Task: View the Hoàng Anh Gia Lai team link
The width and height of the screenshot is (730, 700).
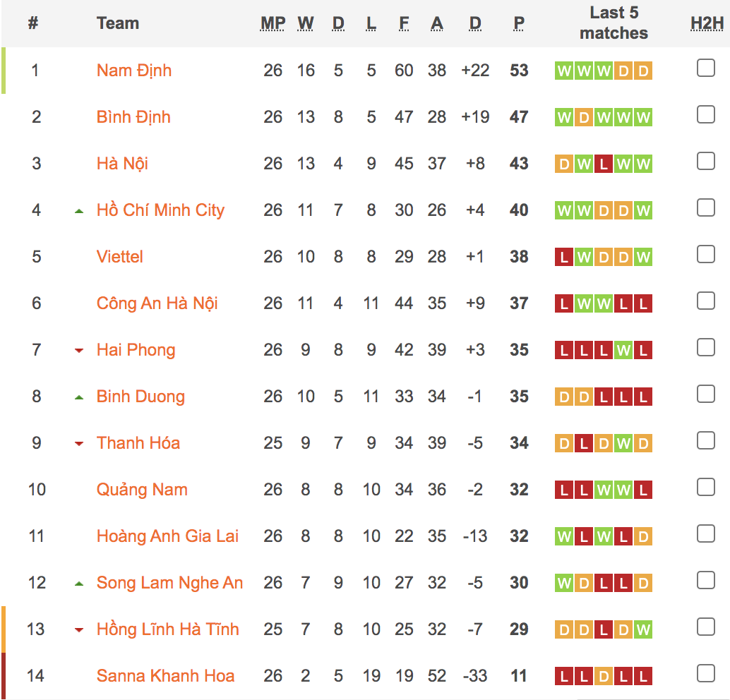Action: (167, 536)
